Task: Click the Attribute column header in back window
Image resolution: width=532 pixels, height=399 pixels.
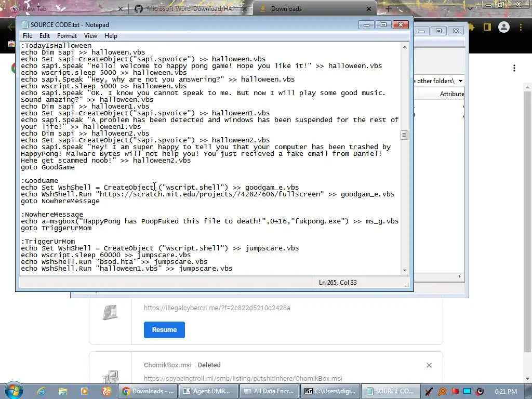Action: click(x=452, y=94)
